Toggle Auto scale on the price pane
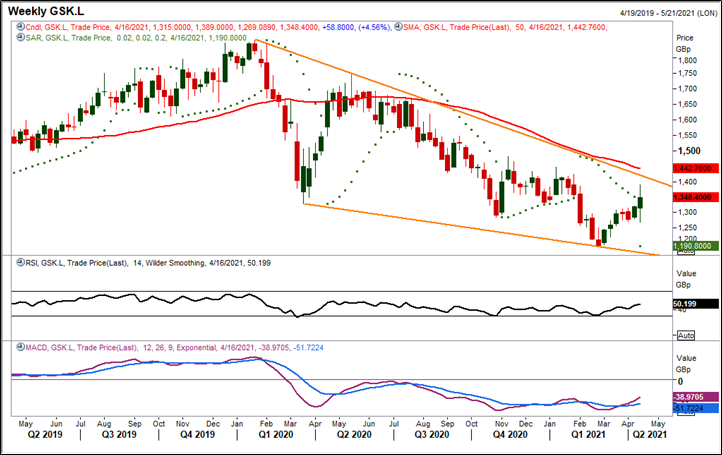The height and width of the screenshot is (455, 722). (x=686, y=251)
